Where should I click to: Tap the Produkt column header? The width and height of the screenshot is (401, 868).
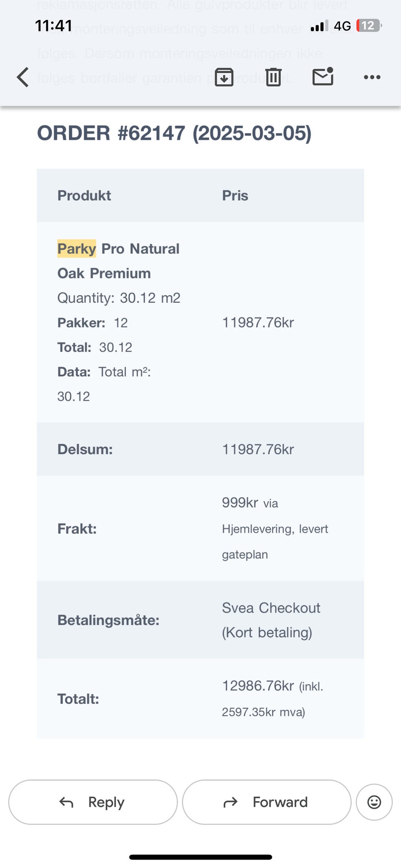click(x=84, y=195)
